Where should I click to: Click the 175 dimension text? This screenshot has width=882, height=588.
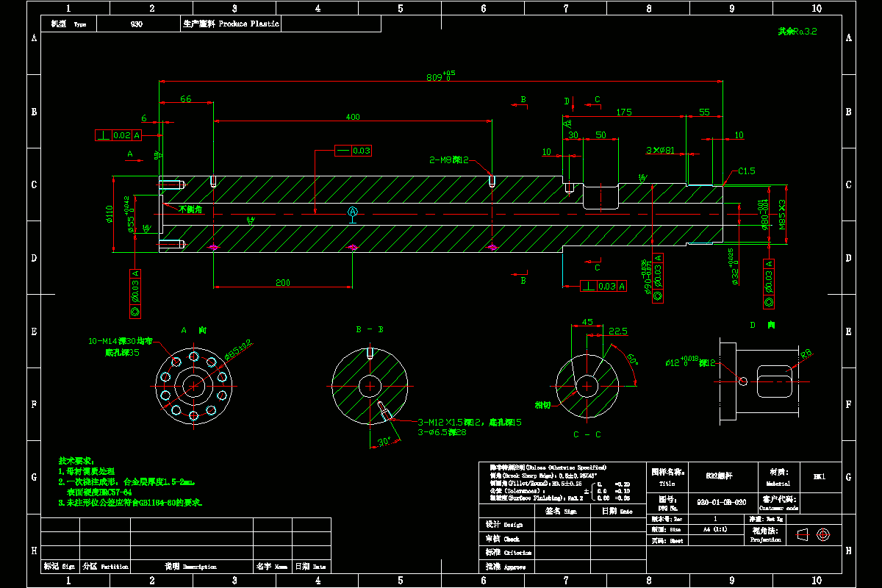click(x=623, y=112)
